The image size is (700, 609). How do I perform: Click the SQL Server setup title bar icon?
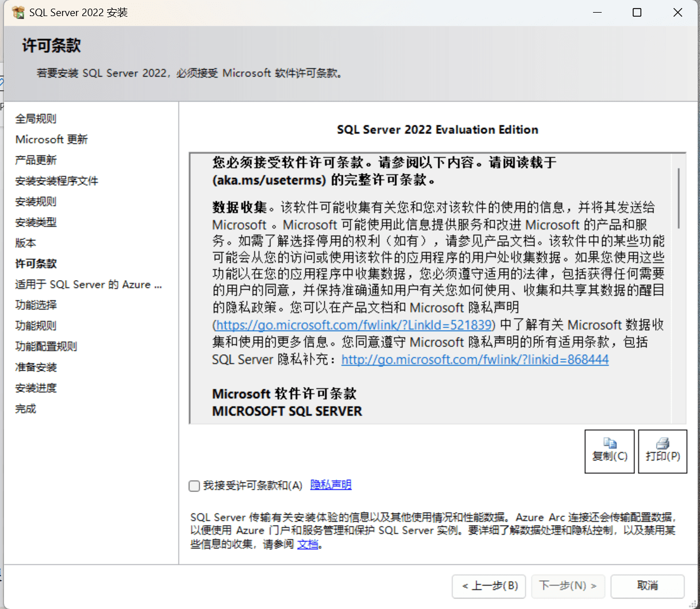(x=18, y=12)
